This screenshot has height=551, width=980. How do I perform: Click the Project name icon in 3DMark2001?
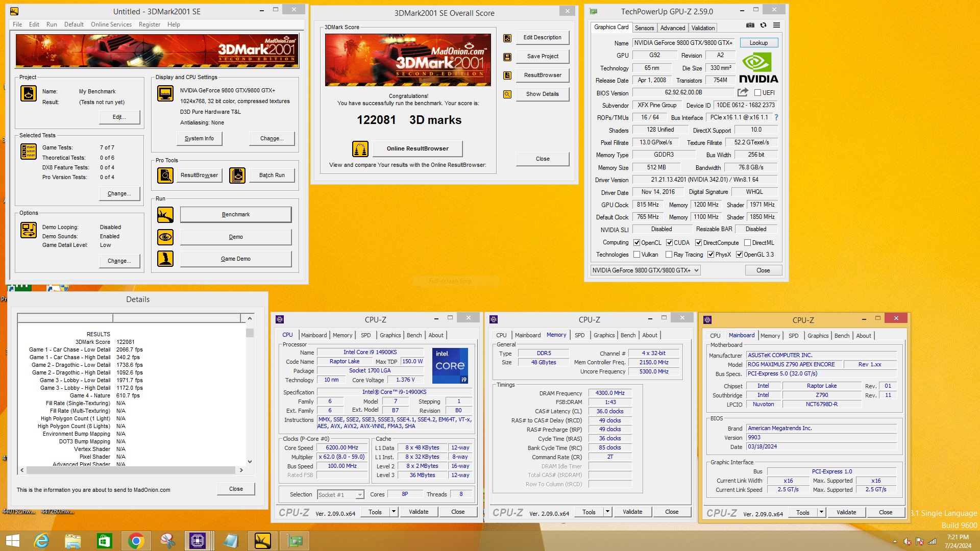[x=29, y=93]
